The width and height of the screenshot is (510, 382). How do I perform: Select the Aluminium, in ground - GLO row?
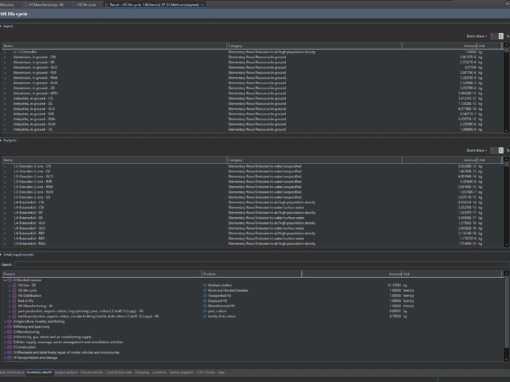click(x=253, y=68)
